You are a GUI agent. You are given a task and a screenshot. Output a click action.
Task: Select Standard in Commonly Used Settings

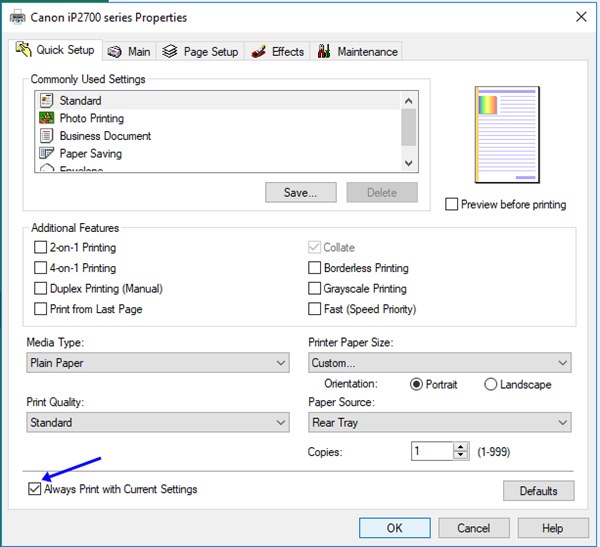[218, 101]
